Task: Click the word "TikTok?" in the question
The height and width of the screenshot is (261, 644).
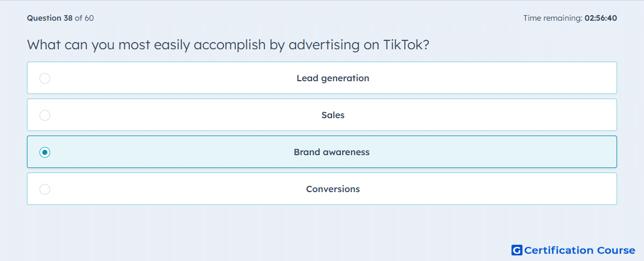Action: [406, 45]
